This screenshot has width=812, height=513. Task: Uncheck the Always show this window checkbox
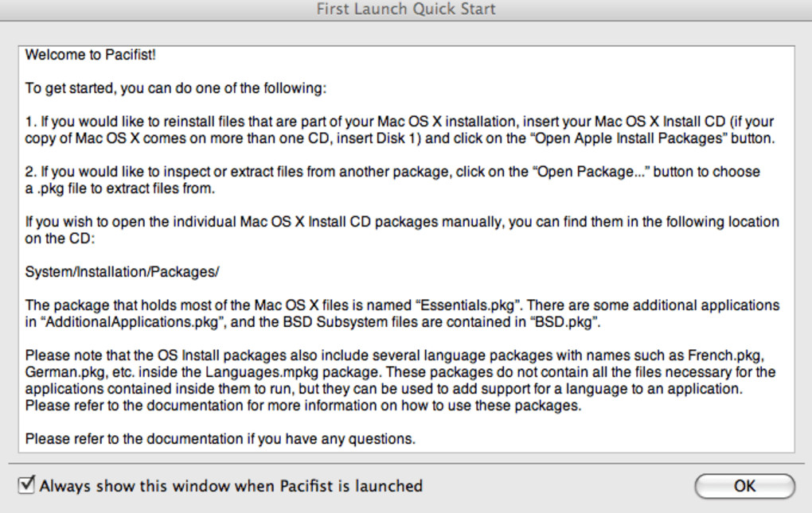pyautogui.click(x=27, y=484)
